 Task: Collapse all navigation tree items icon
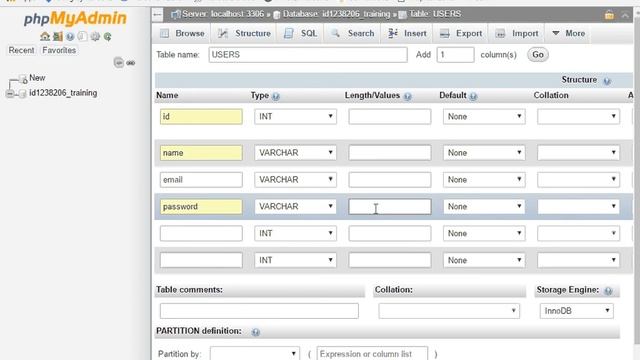point(118,62)
